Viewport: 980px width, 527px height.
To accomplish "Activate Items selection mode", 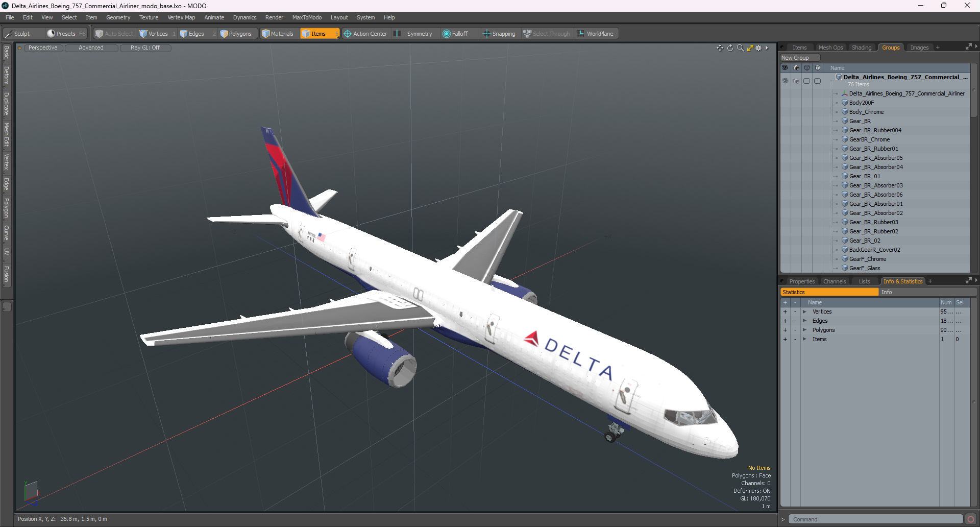I will [319, 34].
